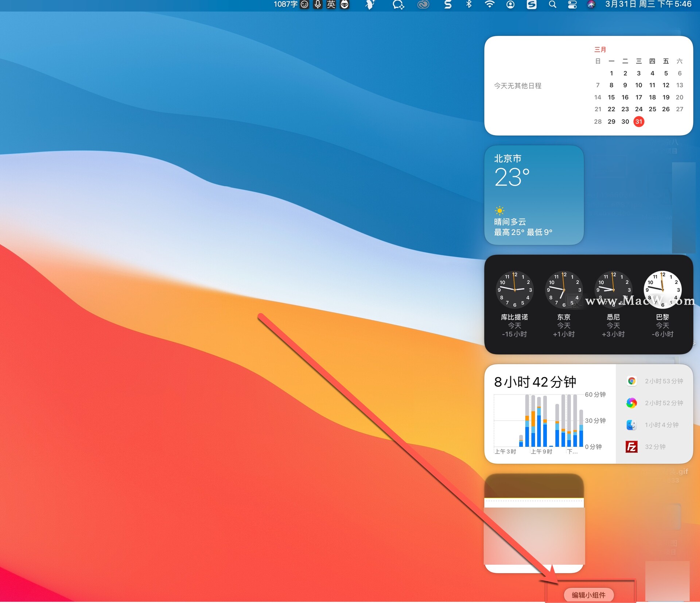Open Spotlight search in menu bar
This screenshot has height=603, width=700.
point(552,4)
